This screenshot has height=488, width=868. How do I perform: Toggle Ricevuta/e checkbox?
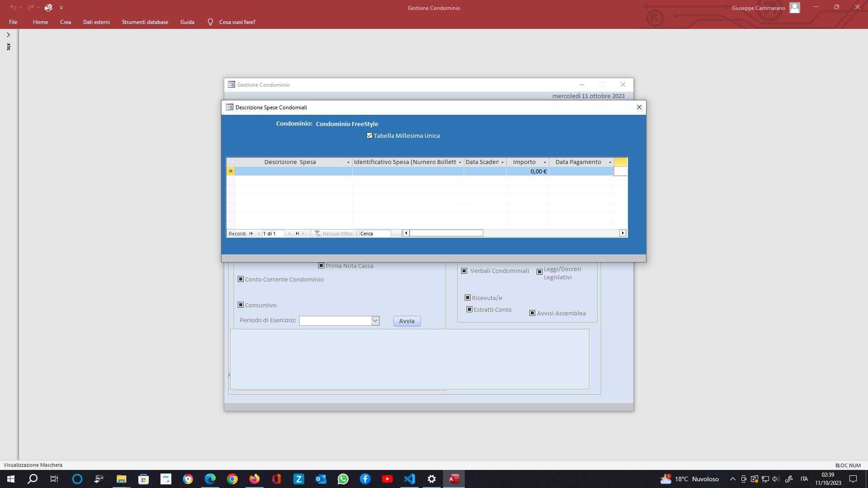tap(467, 298)
